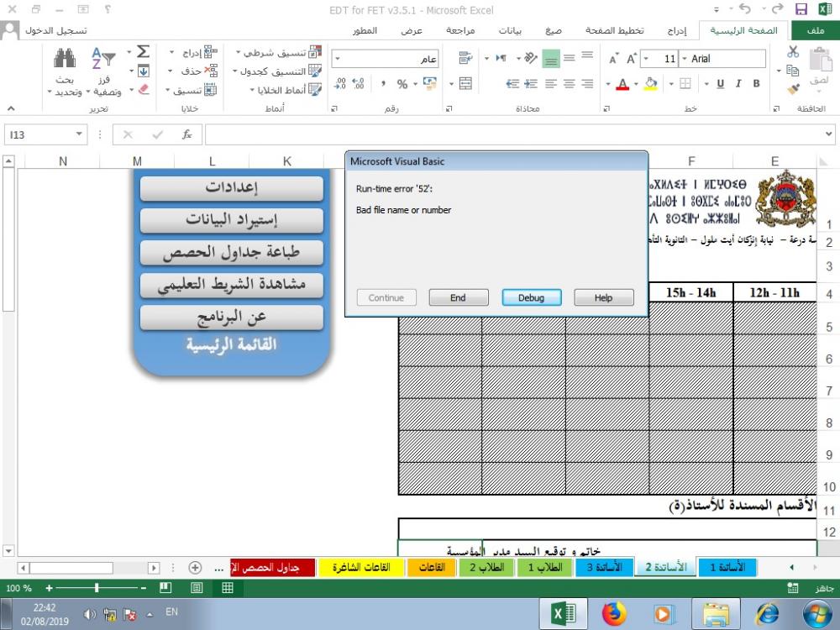Click the zoom slider handle
The height and width of the screenshot is (630, 840).
coord(97,588)
